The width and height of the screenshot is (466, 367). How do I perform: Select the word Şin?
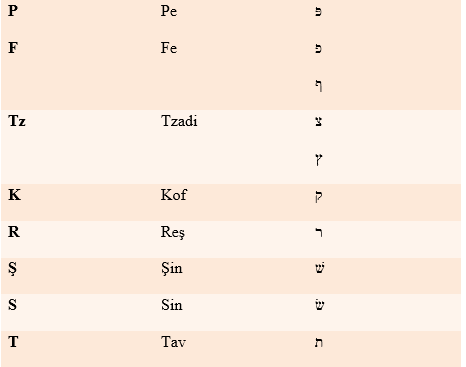click(172, 269)
